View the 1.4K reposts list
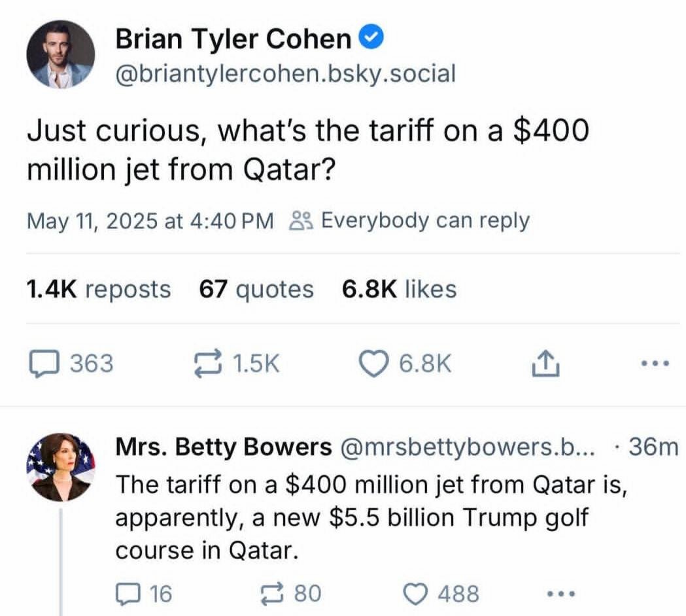This screenshot has width=686, height=616. [x=99, y=288]
